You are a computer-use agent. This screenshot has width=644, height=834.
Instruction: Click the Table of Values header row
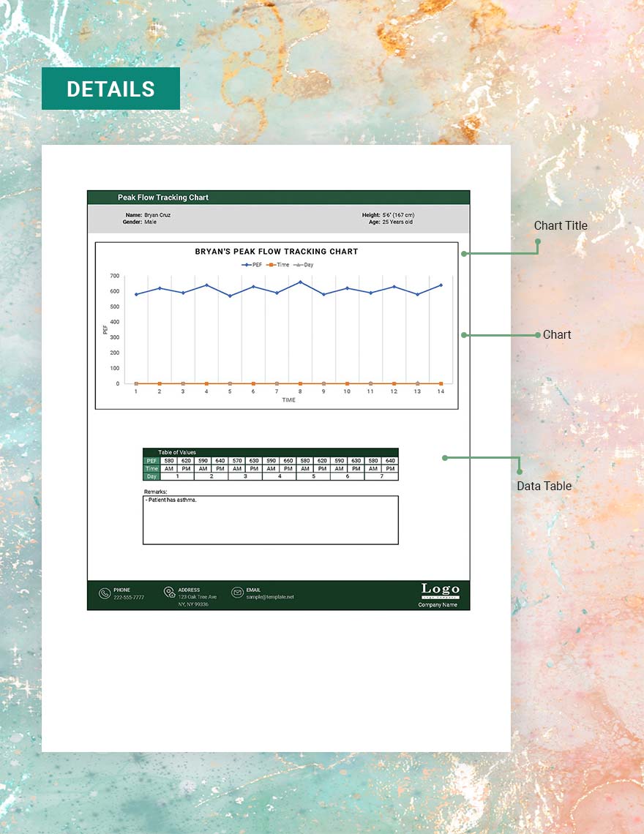pos(270,452)
